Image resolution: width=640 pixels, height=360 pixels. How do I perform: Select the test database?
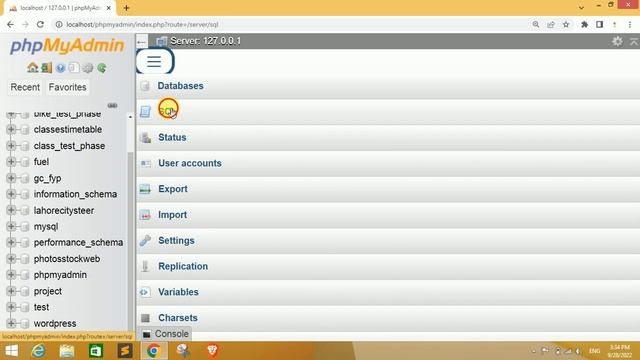coord(41,307)
